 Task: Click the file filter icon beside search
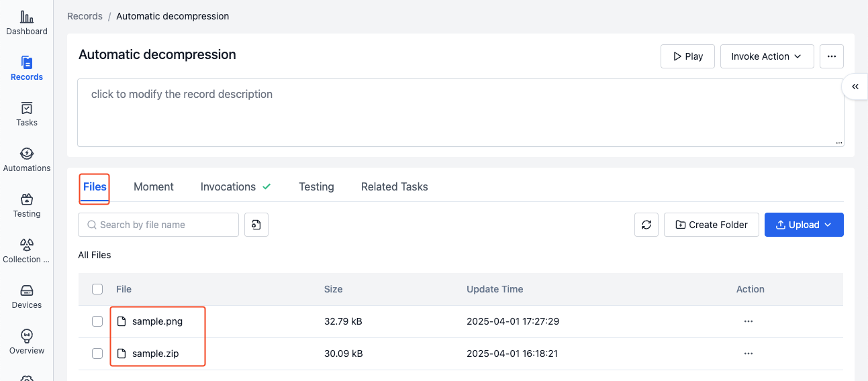pos(256,225)
